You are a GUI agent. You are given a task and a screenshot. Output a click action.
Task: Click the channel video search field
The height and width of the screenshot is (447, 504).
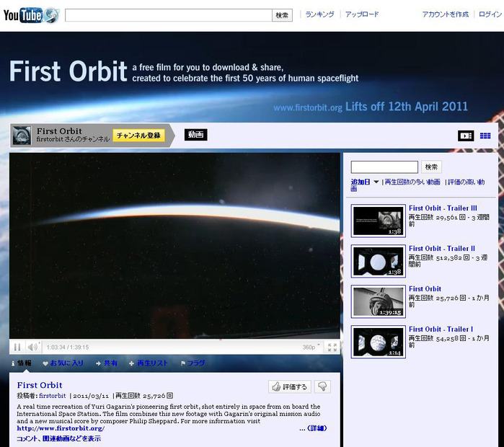tap(384, 167)
